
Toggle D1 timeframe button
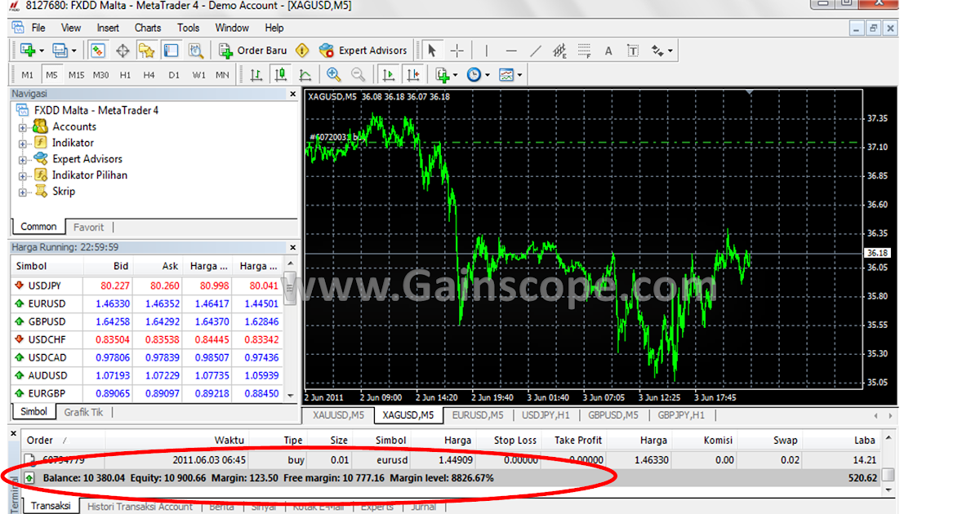[x=174, y=75]
